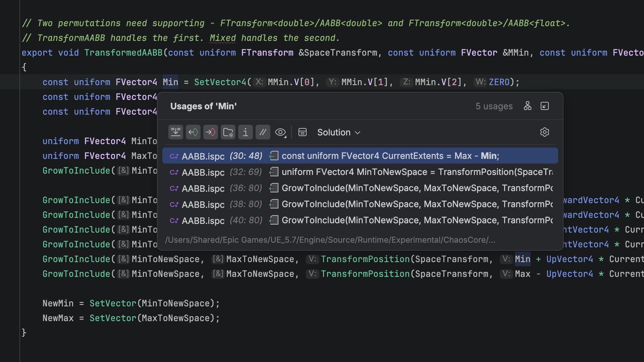Select usage at AABB.ispc (38: 80)
This screenshot has width=644, height=362.
pos(360,204)
